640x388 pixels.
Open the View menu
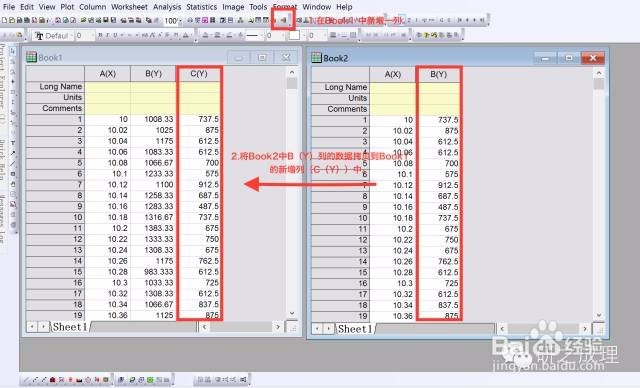click(47, 7)
